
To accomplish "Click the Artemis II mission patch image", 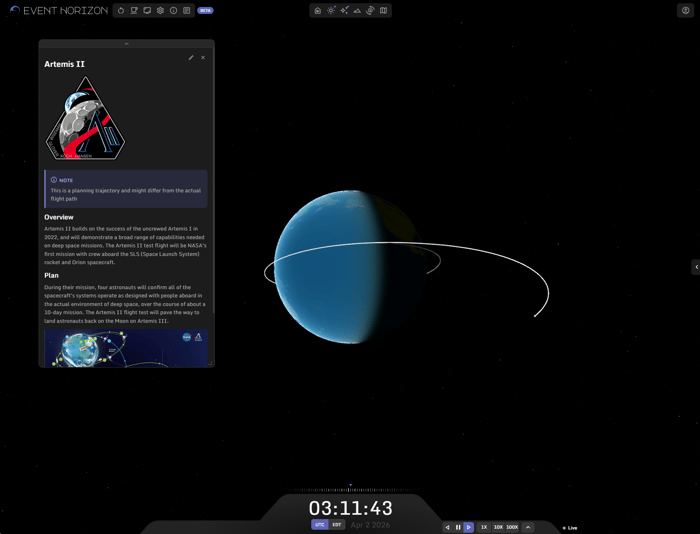I will [x=86, y=118].
